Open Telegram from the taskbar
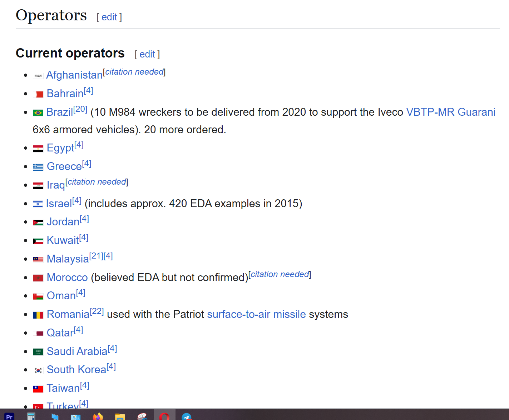This screenshot has width=509, height=420. pos(187,416)
